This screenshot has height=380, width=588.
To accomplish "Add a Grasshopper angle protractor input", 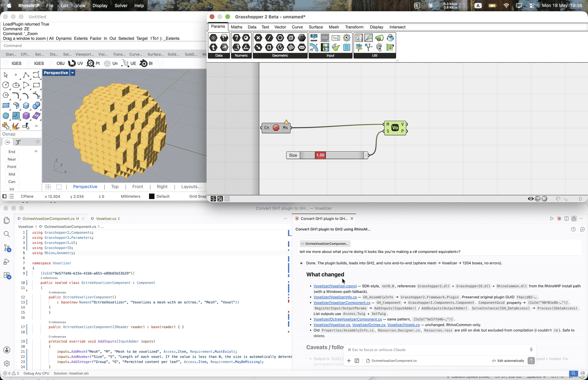I will [x=314, y=47].
